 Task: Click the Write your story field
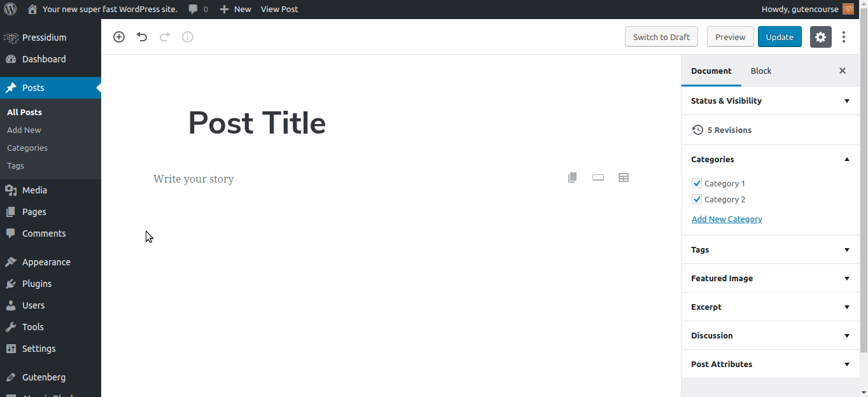click(318, 179)
